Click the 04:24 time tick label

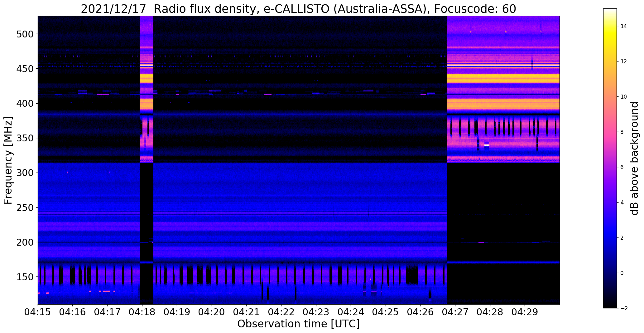tap(351, 312)
